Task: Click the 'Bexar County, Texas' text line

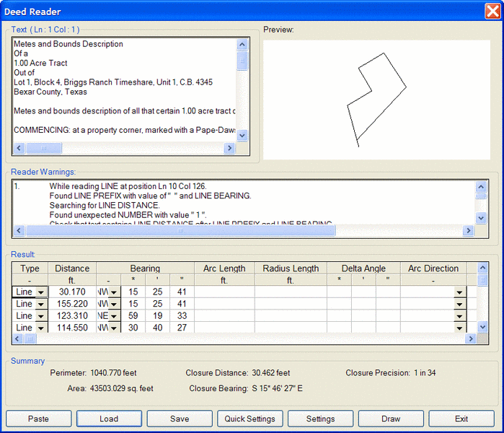Action: click(x=50, y=92)
